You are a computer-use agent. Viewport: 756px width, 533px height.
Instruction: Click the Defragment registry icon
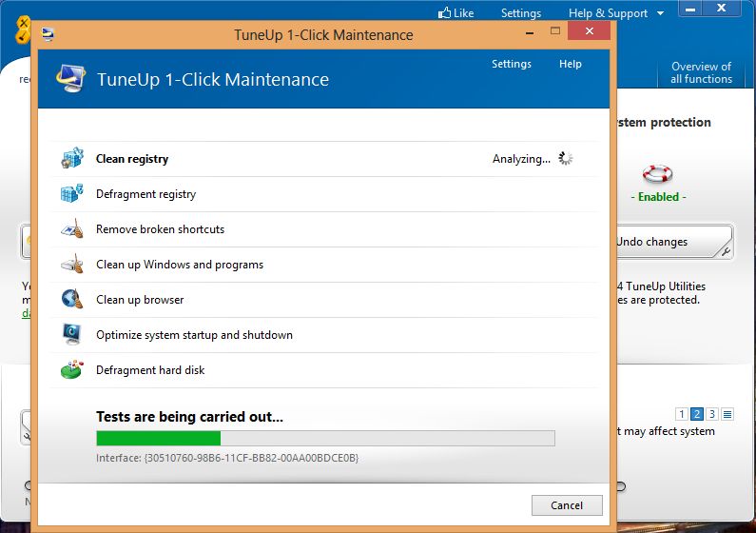tap(72, 193)
